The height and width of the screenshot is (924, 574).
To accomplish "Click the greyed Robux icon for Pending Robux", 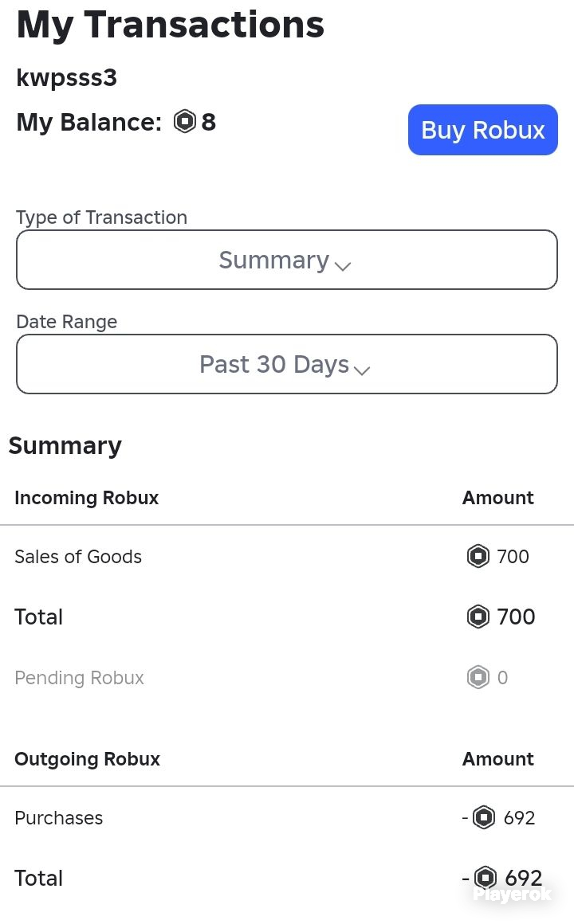I will 478,677.
